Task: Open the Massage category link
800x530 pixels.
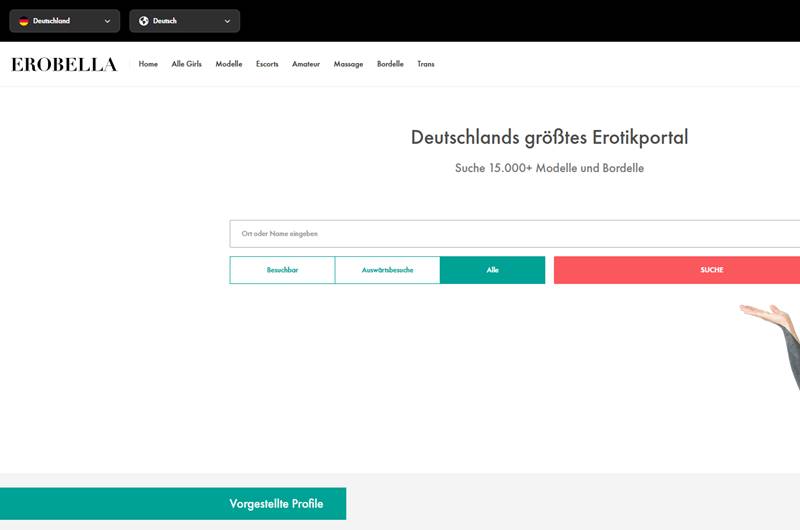Action: click(x=348, y=64)
